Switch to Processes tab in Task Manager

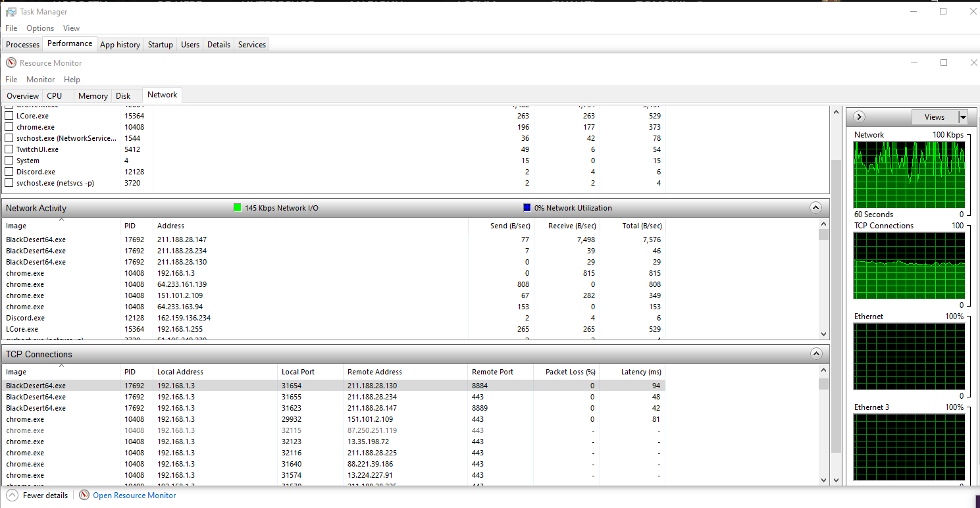tap(23, 45)
